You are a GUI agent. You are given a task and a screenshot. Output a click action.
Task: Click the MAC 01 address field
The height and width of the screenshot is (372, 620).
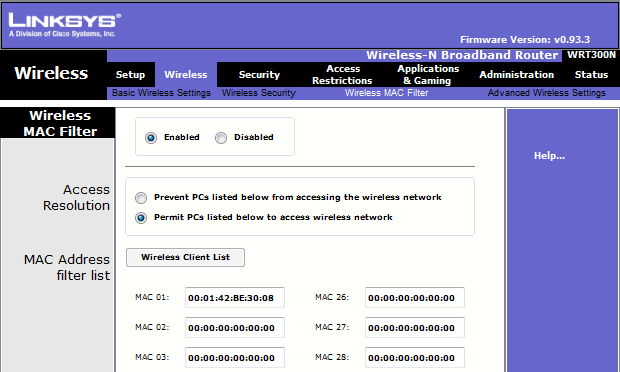(235, 298)
